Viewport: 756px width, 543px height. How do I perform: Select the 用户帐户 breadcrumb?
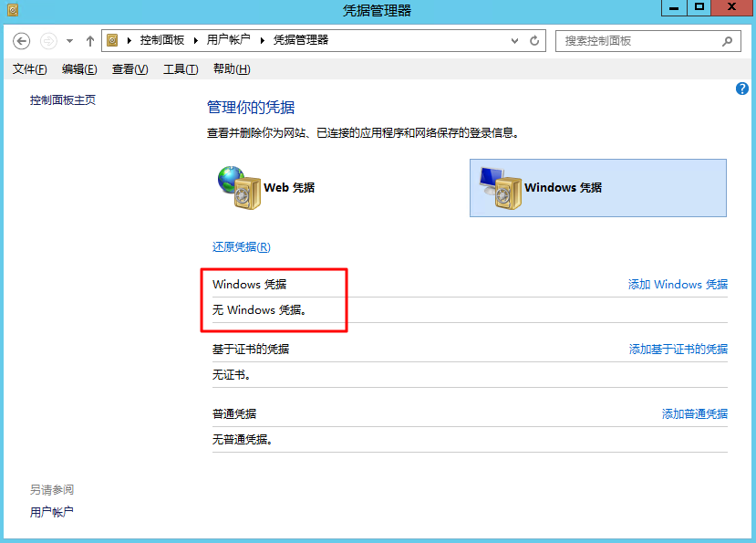(x=229, y=40)
